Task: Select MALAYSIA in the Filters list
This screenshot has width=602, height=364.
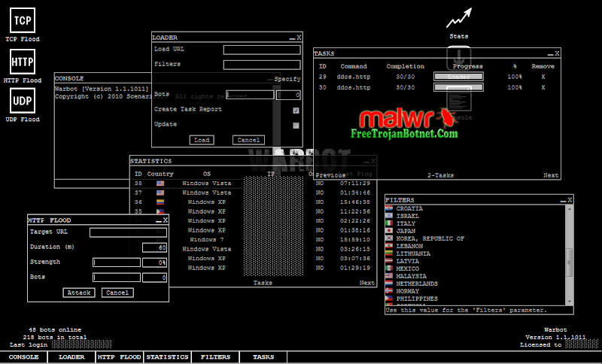Action: (411, 276)
